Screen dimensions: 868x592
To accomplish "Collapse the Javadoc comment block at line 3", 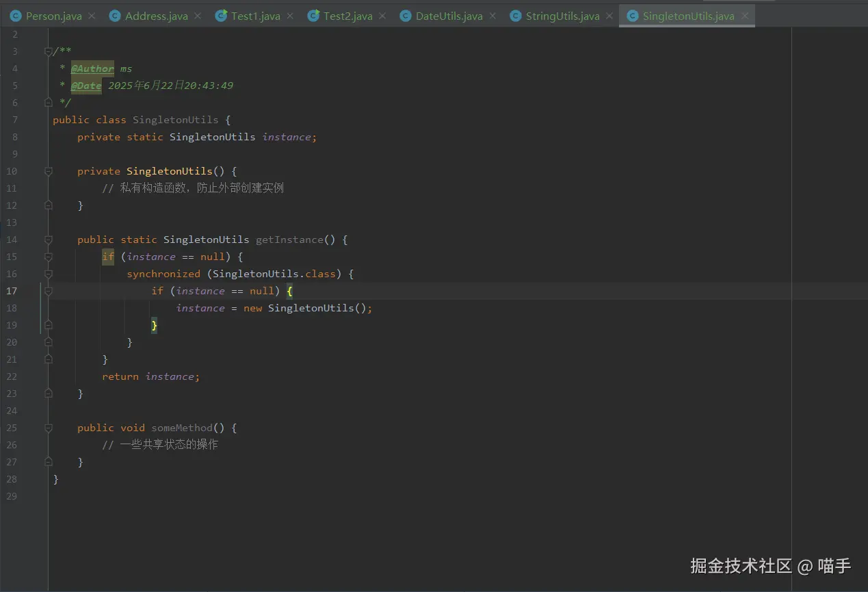I will pyautogui.click(x=49, y=51).
